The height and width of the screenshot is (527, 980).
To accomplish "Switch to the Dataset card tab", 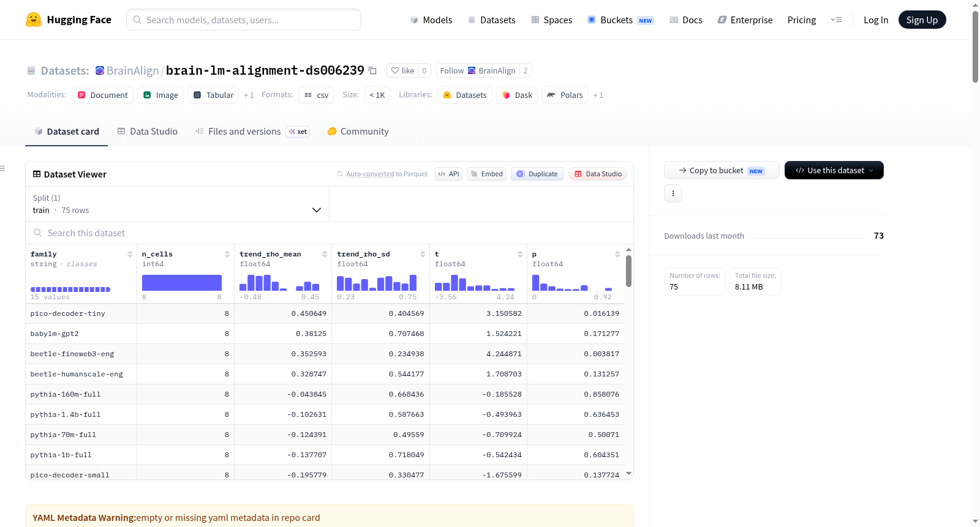I will pyautogui.click(x=66, y=131).
